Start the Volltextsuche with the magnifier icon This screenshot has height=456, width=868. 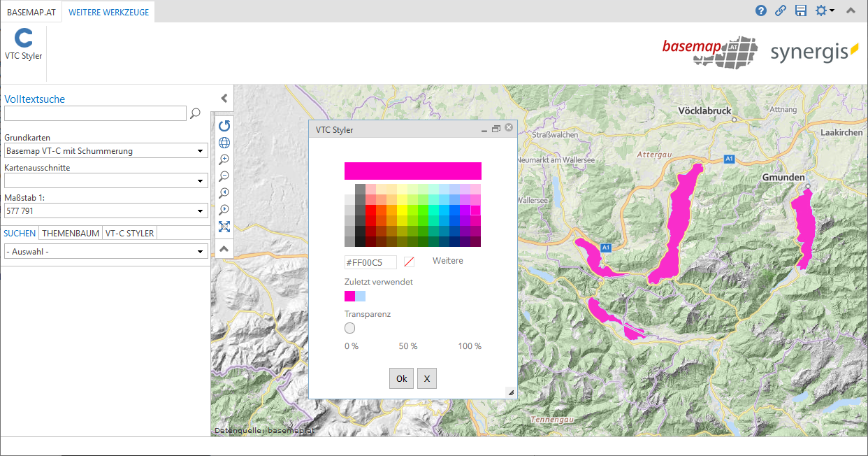(195, 113)
